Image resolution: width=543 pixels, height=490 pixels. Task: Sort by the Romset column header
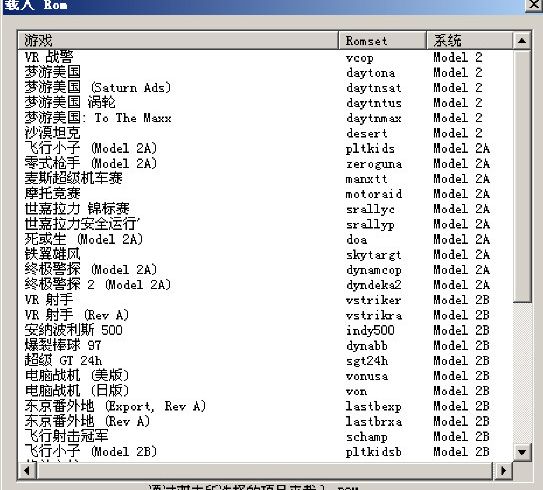[382, 41]
